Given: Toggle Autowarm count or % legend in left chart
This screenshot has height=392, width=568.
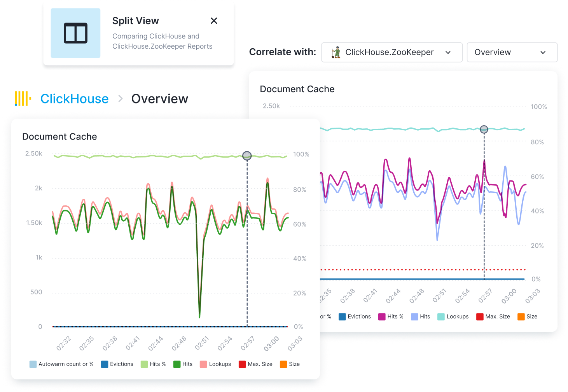Looking at the screenshot, I should tap(61, 364).
